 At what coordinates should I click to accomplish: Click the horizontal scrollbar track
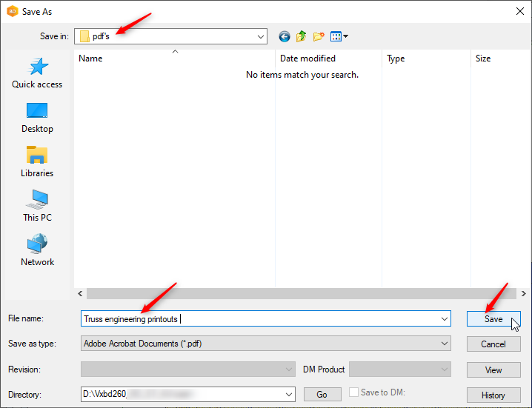tap(302, 293)
